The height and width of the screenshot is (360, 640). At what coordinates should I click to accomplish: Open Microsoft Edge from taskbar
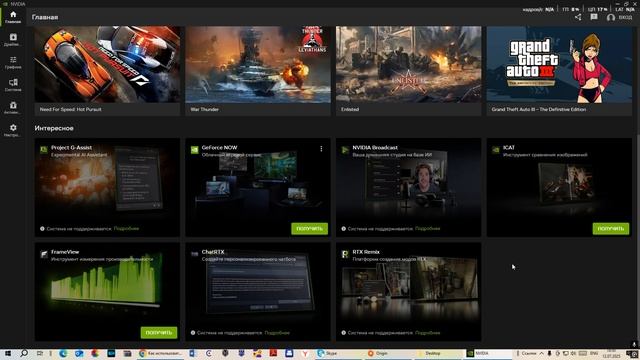[63, 353]
